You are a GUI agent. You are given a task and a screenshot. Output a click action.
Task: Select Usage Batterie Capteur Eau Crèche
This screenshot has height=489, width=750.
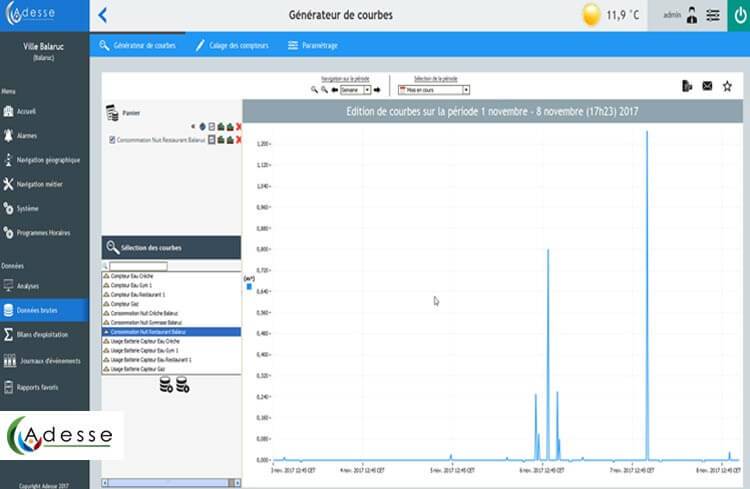[171, 341]
